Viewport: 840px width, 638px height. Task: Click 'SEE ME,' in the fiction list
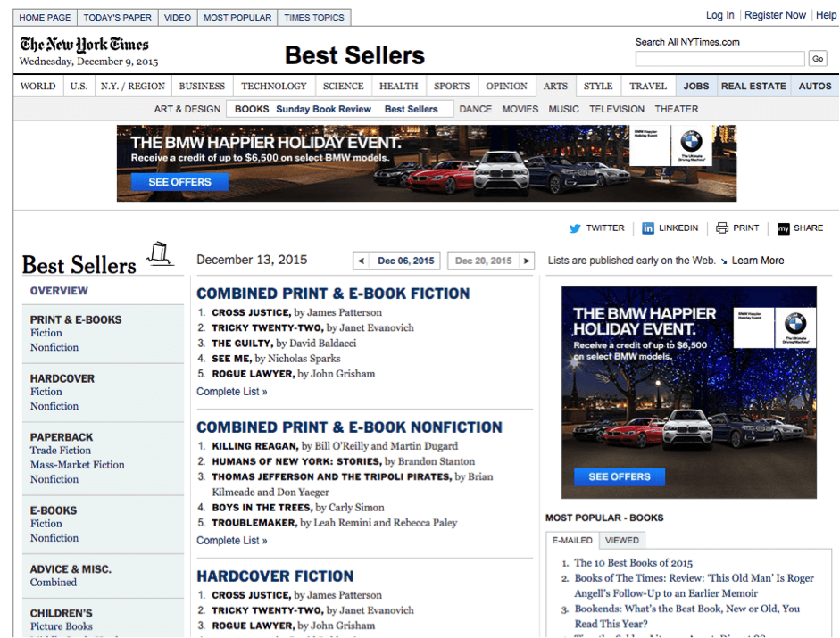(232, 359)
